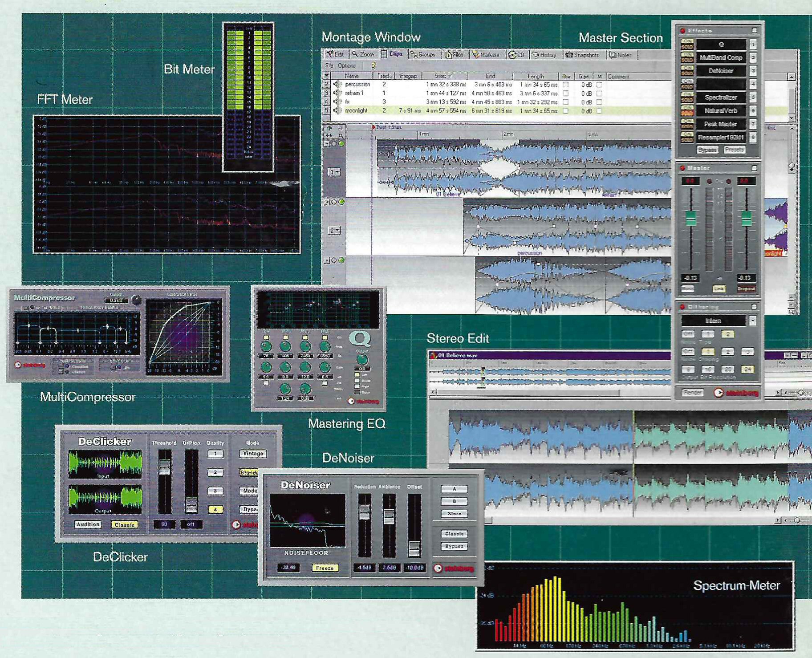Click the Bypass button in the Effects panel
Viewport: 812px width, 658px height.
coord(707,150)
